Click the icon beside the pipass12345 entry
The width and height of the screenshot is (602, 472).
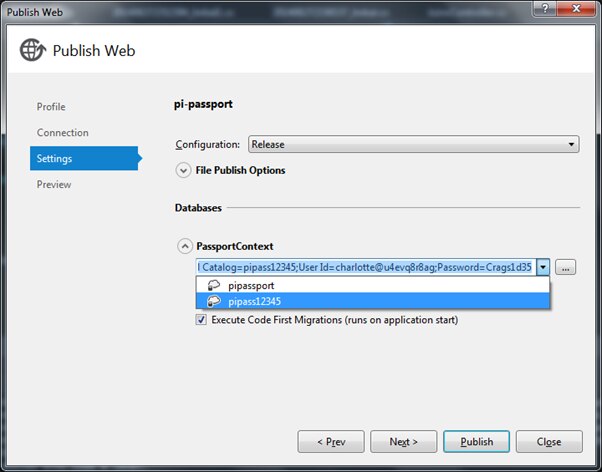point(212,301)
